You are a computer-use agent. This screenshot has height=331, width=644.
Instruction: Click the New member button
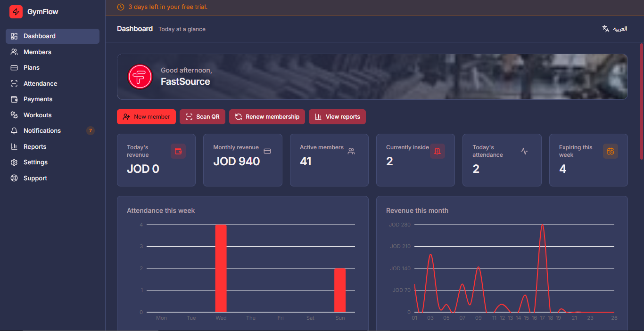pos(146,117)
